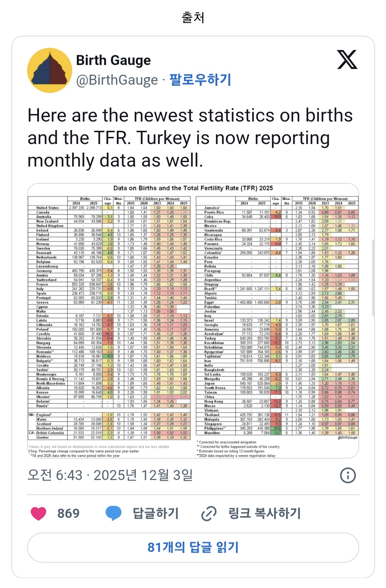Click the heart like icon
The height and width of the screenshot is (588, 386).
click(39, 513)
